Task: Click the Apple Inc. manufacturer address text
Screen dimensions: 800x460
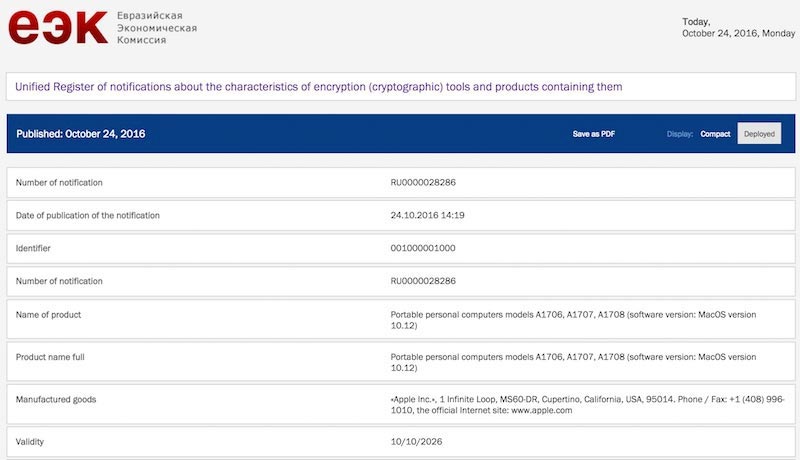Action: [587, 404]
